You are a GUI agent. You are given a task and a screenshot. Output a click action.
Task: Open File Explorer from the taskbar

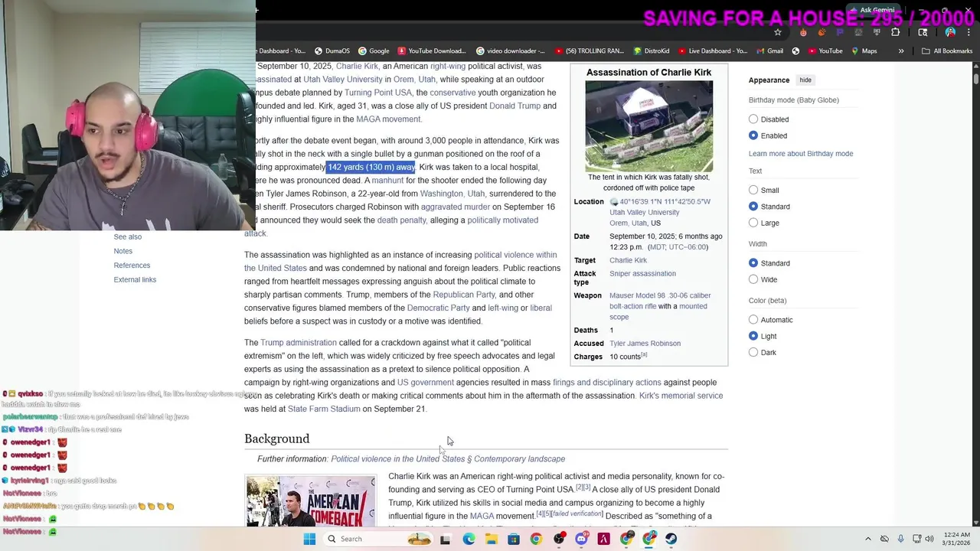(x=492, y=539)
